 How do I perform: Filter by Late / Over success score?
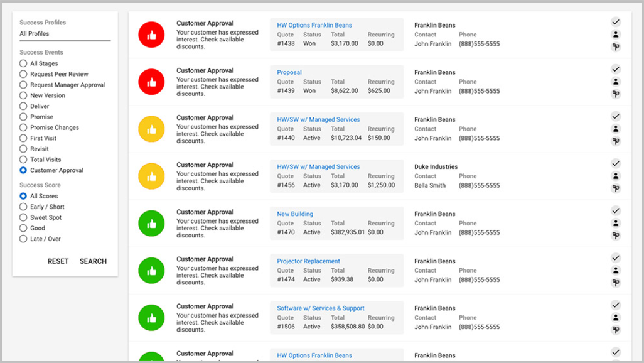click(23, 239)
